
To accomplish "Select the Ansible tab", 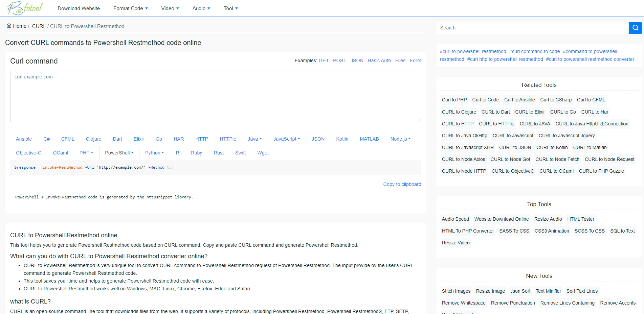I will (24, 139).
